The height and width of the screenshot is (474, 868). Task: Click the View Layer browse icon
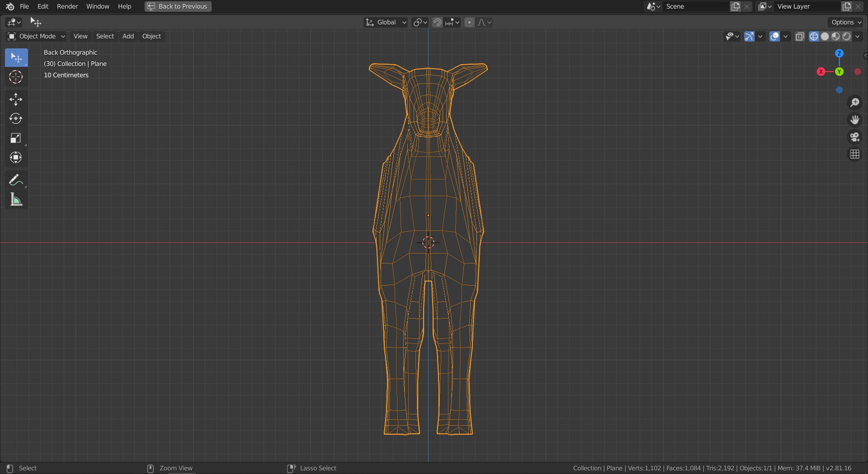point(764,6)
